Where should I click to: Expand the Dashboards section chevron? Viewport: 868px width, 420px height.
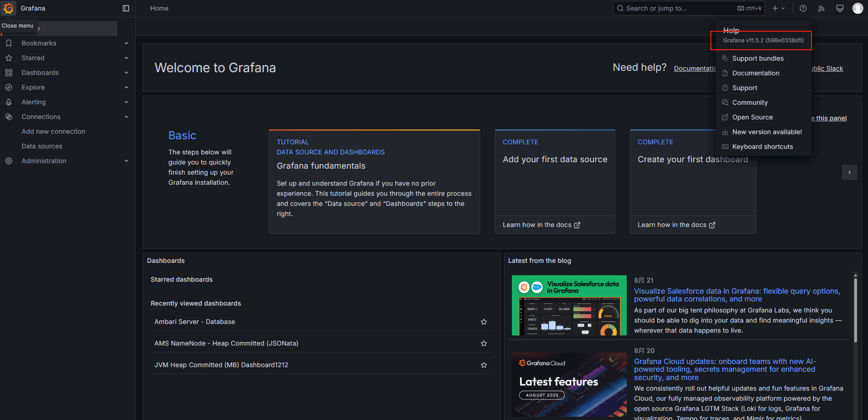pos(126,73)
